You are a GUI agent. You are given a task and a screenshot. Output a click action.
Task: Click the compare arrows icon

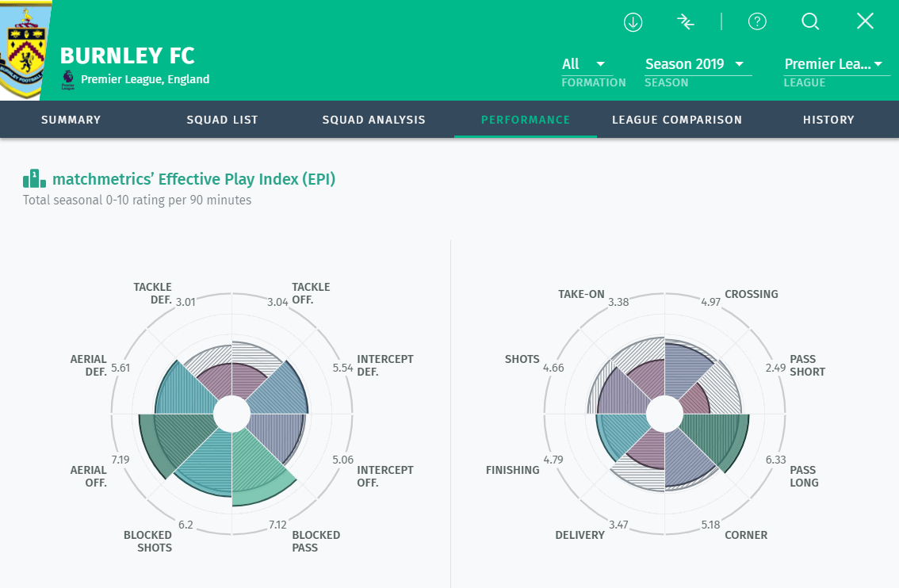point(685,22)
